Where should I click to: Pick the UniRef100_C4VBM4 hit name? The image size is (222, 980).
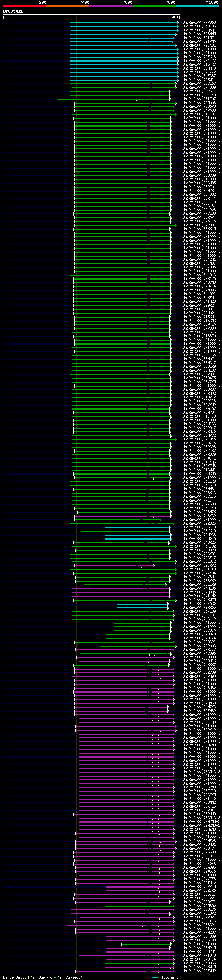(199, 577)
